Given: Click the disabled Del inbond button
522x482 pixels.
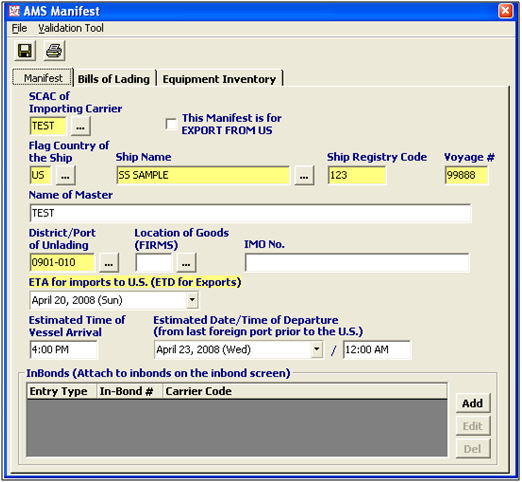Looking at the screenshot, I should [473, 449].
